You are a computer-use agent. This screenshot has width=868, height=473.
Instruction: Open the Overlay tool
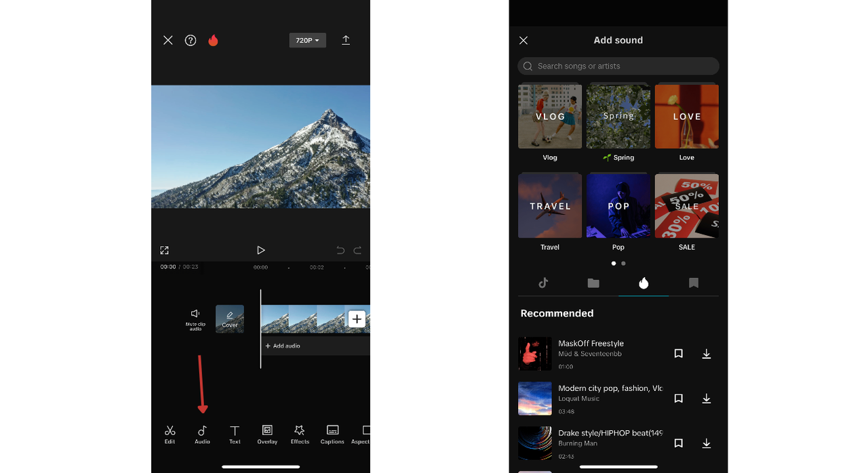267,435
